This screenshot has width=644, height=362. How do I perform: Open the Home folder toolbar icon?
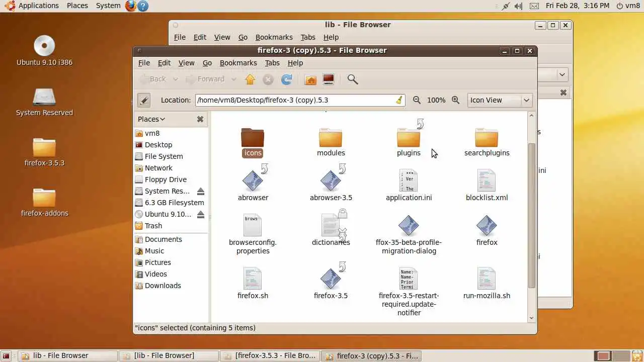click(x=311, y=79)
